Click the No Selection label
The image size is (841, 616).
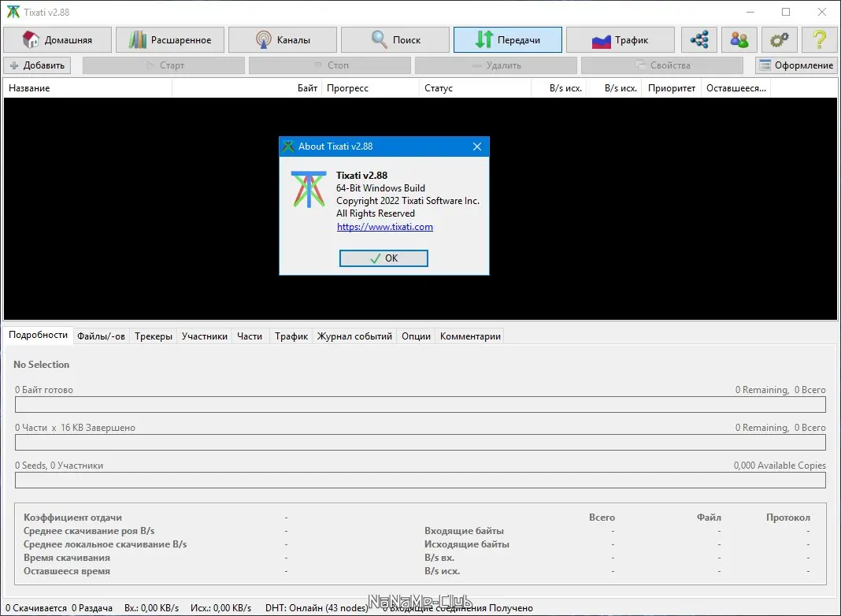click(41, 365)
